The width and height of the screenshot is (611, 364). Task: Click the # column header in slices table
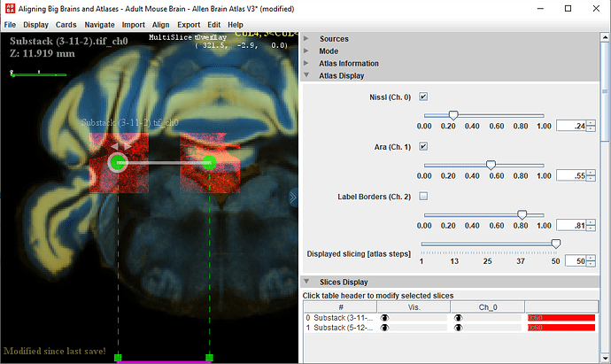click(340, 307)
